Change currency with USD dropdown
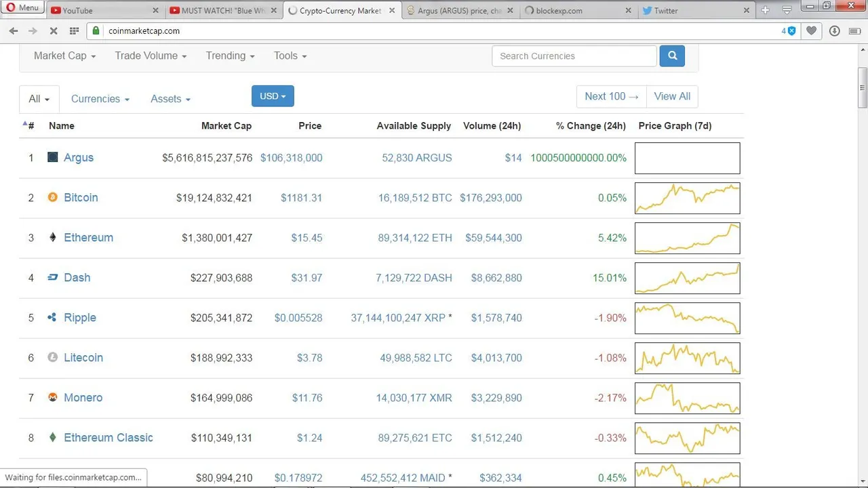Viewport: 868px width, 488px height. 273,96
